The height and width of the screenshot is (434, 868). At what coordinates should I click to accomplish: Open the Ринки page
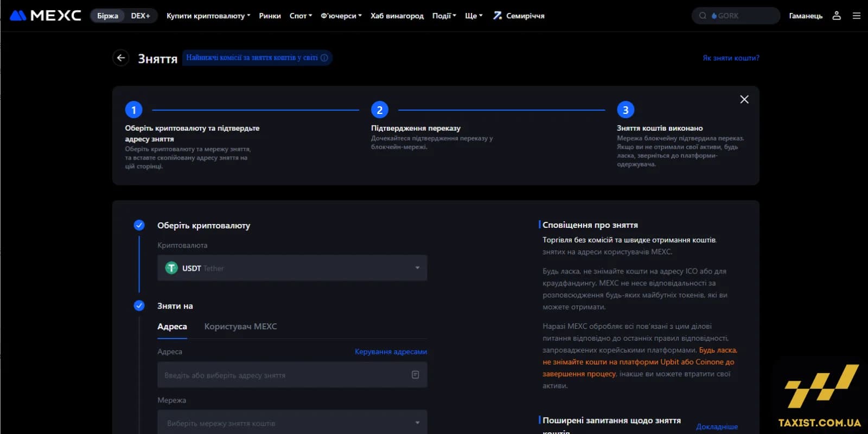tap(270, 16)
